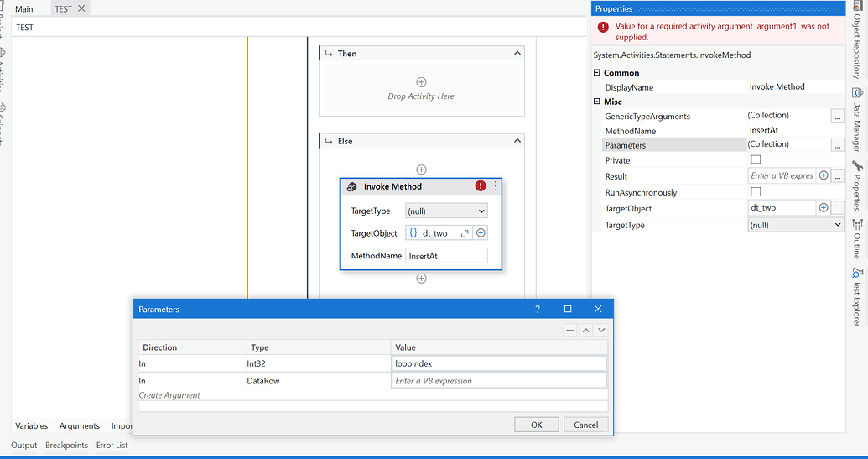Toggle the RunAsynchronously checkbox
Image resolution: width=868 pixels, height=459 pixels.
click(x=756, y=191)
